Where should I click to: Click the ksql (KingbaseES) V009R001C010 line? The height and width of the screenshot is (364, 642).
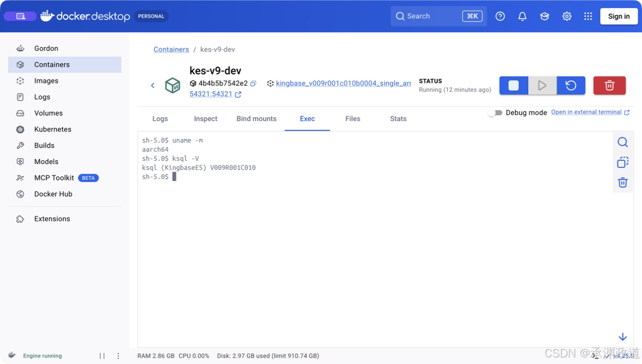click(199, 168)
